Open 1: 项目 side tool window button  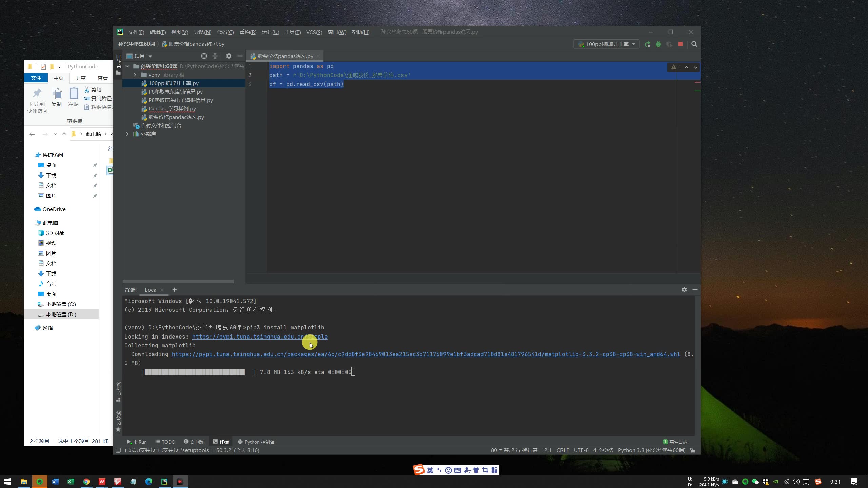(118, 64)
